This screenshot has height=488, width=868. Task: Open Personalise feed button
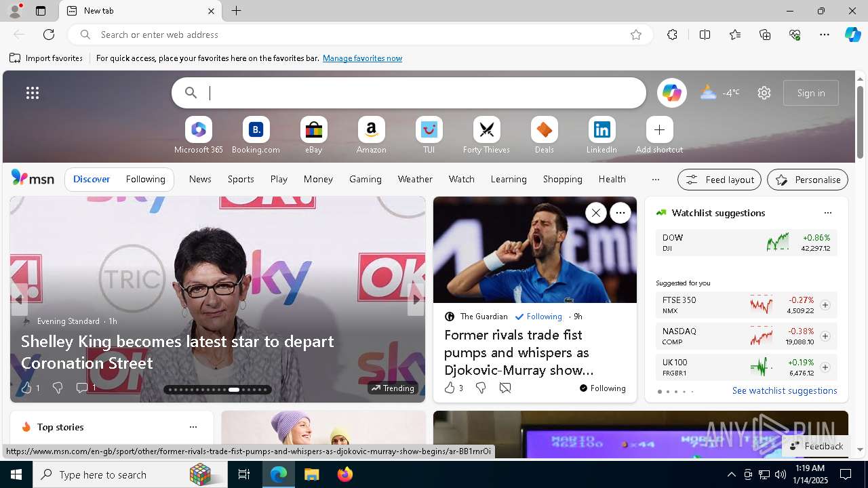tap(808, 180)
